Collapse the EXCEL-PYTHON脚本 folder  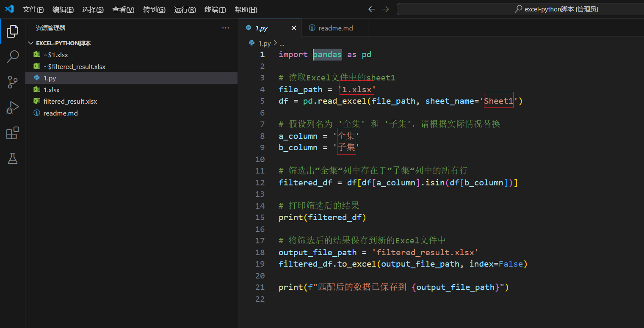(131, 43)
